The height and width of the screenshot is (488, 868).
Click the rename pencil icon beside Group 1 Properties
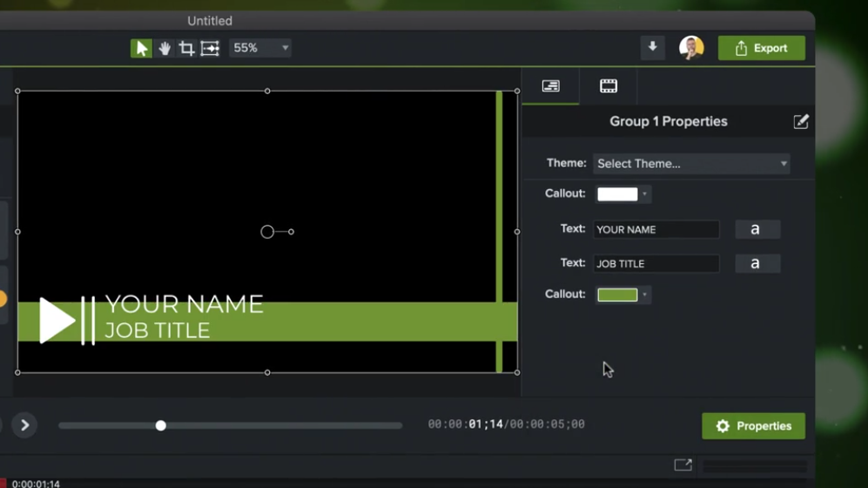[800, 122]
